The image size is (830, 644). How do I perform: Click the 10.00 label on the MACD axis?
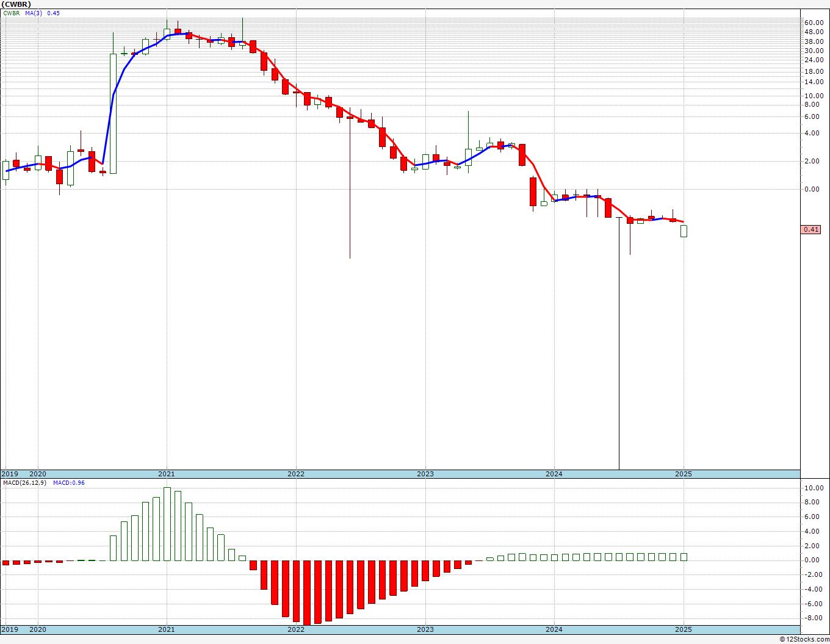pyautogui.click(x=814, y=488)
